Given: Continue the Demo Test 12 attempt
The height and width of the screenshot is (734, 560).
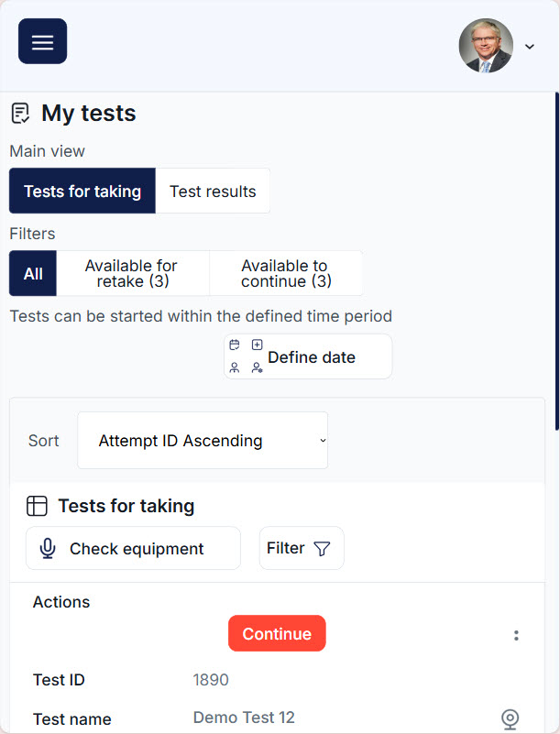Looking at the screenshot, I should [277, 634].
